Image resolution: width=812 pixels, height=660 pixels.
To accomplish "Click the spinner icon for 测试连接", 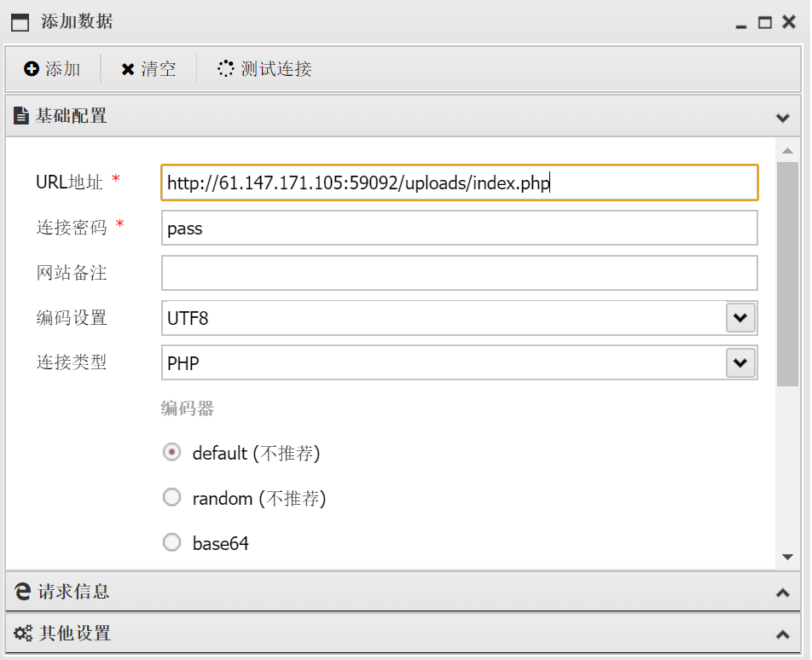I will point(225,69).
